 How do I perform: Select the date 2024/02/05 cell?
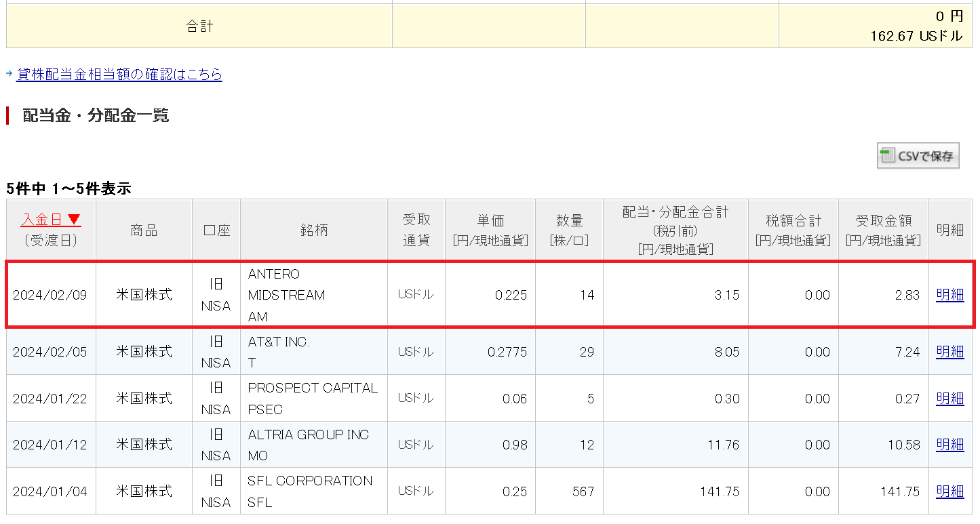click(x=51, y=352)
